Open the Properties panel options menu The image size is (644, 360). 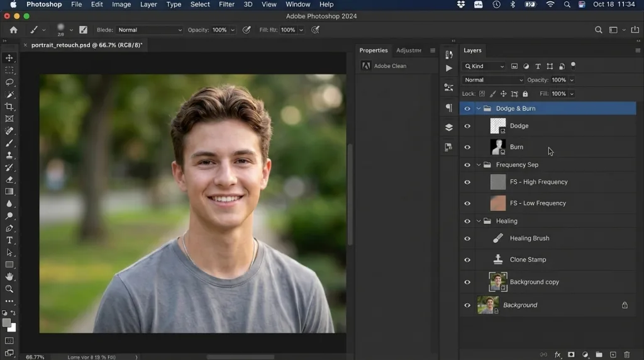coord(433,50)
